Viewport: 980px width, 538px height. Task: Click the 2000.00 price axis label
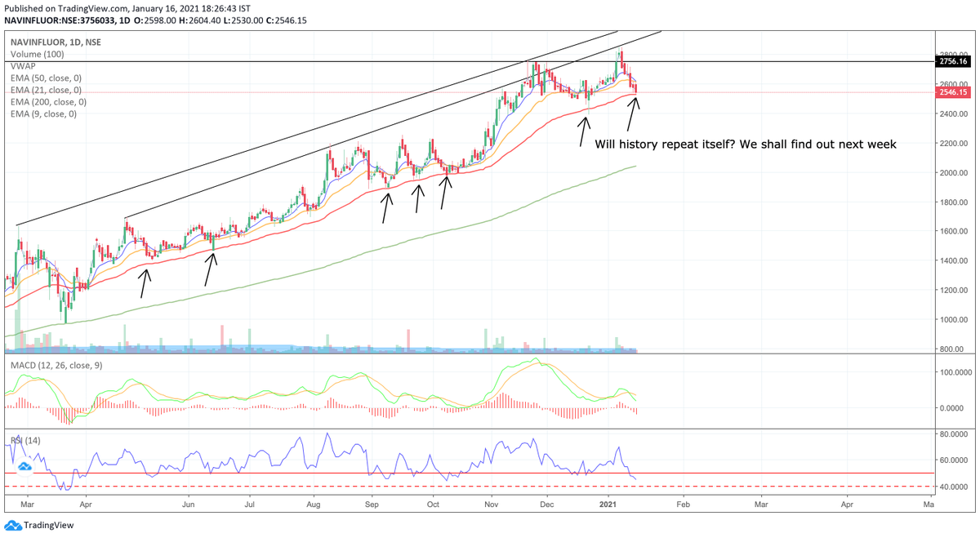955,172
